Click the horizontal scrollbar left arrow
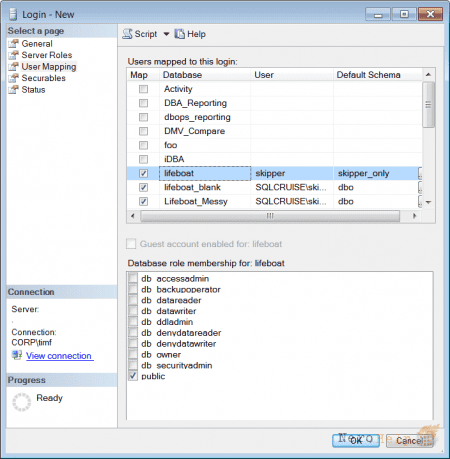The width and height of the screenshot is (450, 459). [133, 216]
